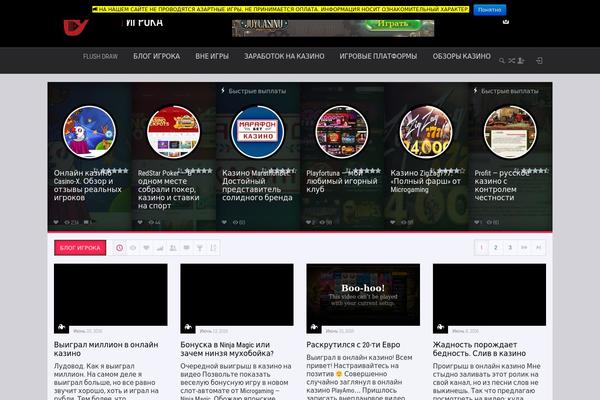Click video badge on Ninja Magic post

(188, 327)
